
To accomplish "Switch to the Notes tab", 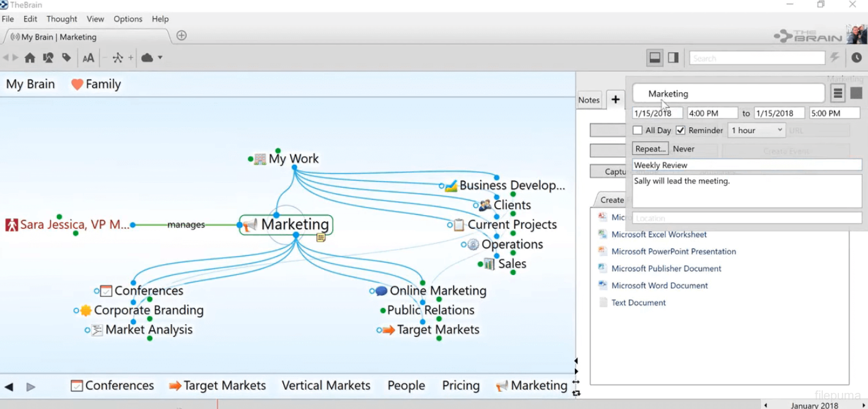I will (589, 100).
